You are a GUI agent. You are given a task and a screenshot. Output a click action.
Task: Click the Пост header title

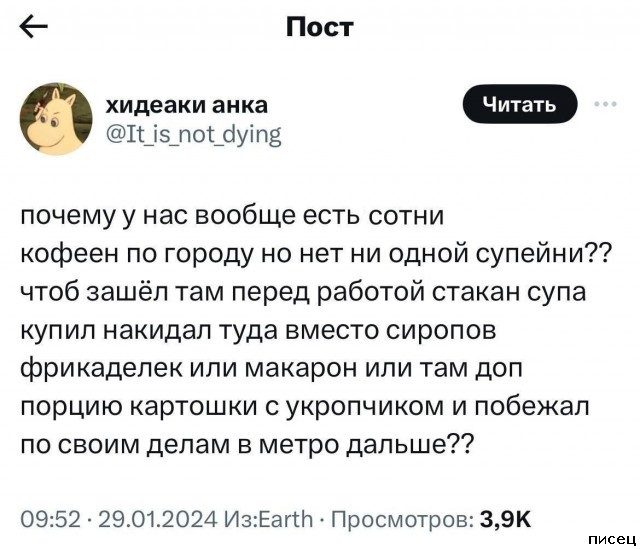[x=319, y=26]
